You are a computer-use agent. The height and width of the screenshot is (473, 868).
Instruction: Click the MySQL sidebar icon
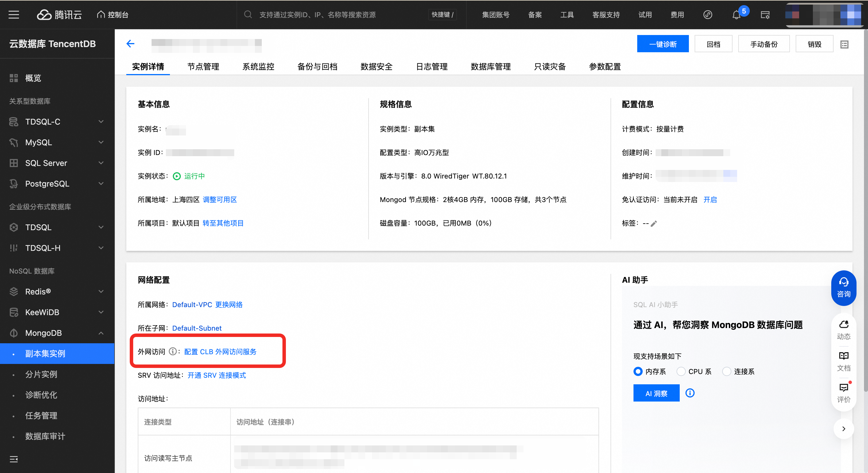14,142
